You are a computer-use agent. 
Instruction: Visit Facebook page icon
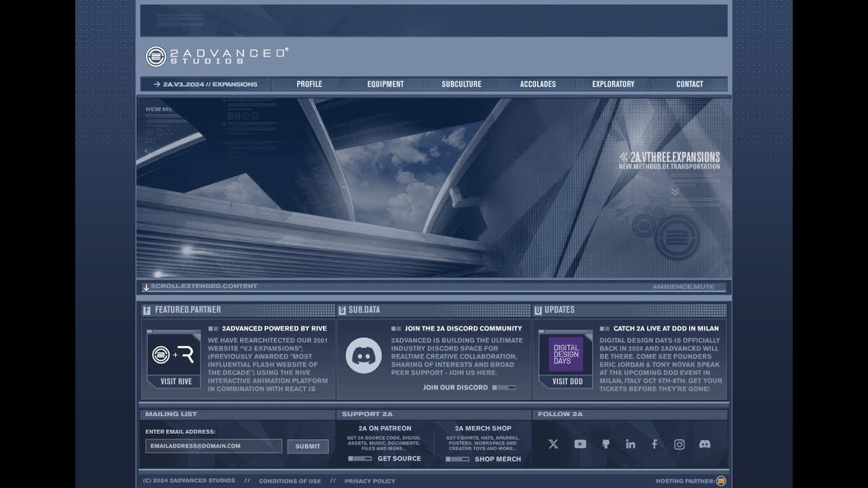tap(654, 444)
